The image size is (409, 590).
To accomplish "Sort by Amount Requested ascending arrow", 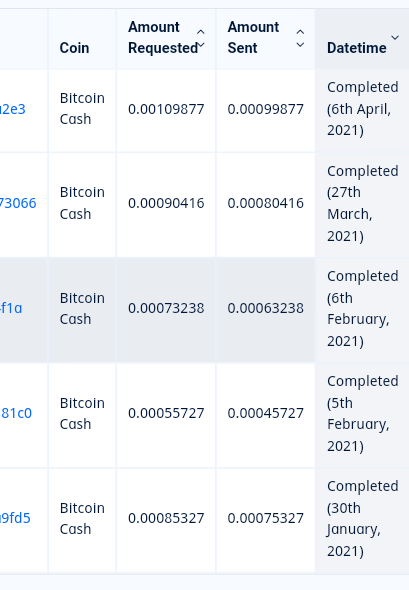I will [201, 32].
